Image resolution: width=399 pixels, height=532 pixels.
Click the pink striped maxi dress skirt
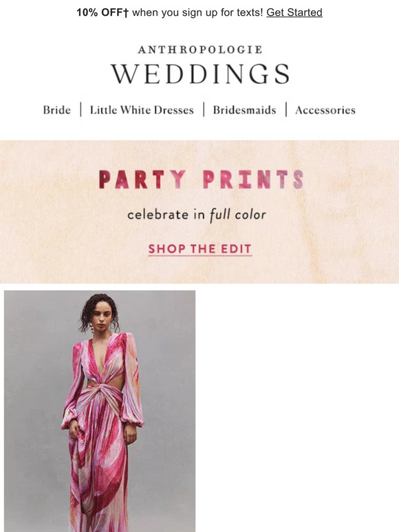98,475
